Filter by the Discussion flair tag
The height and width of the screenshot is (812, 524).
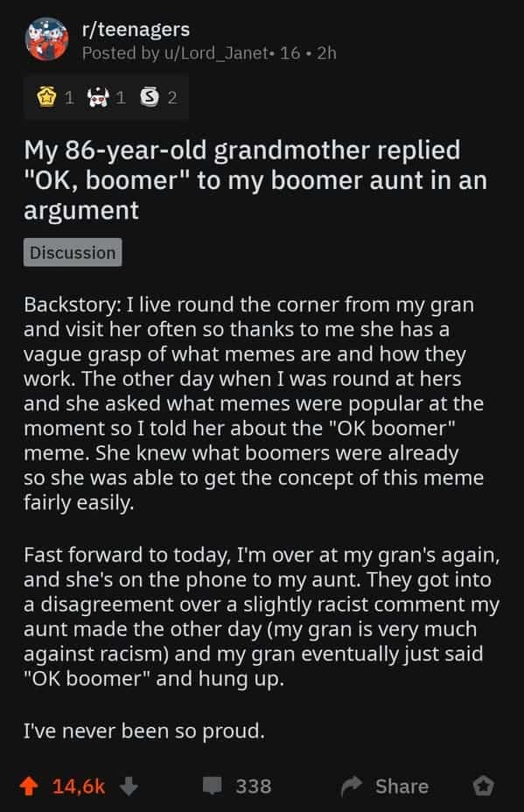point(73,252)
